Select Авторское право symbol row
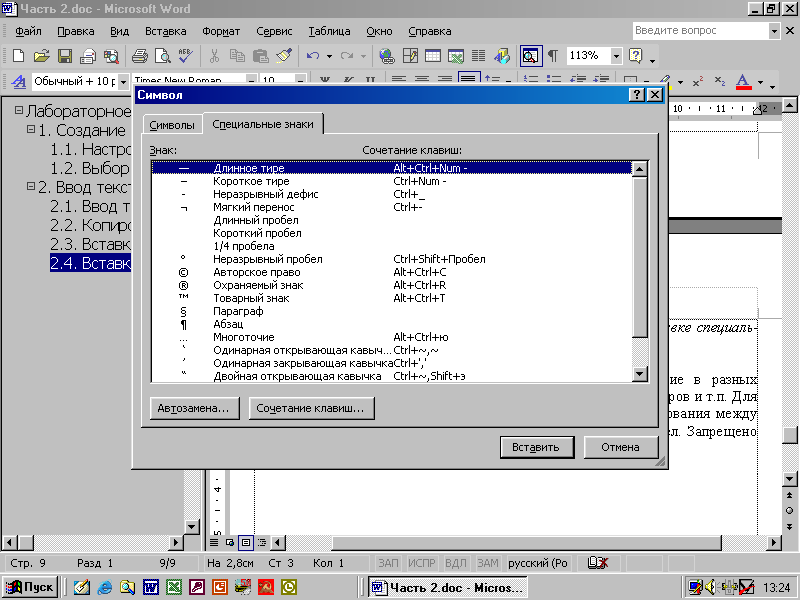Screen dimensions: 800x600 391,272
